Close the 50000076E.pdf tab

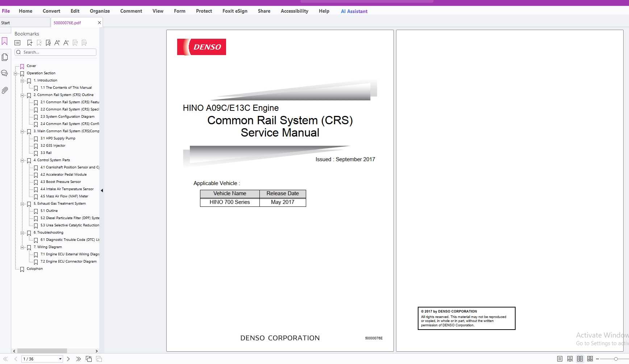click(99, 23)
